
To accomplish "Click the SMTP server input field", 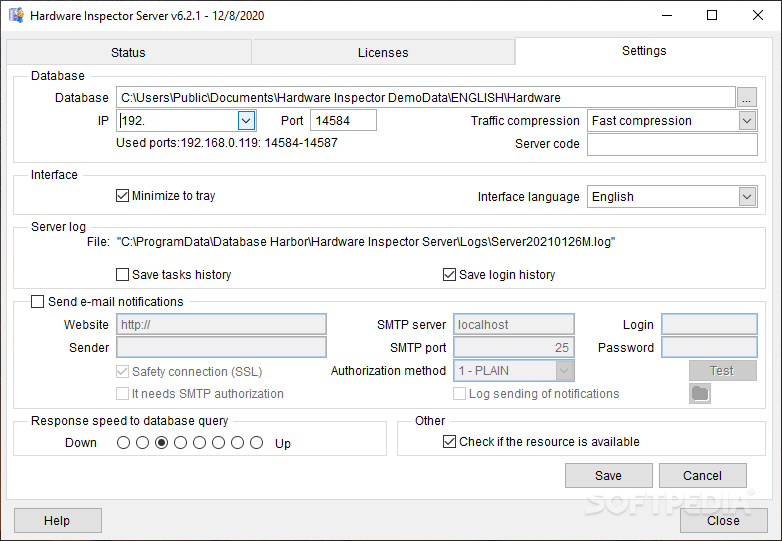I will pos(514,325).
